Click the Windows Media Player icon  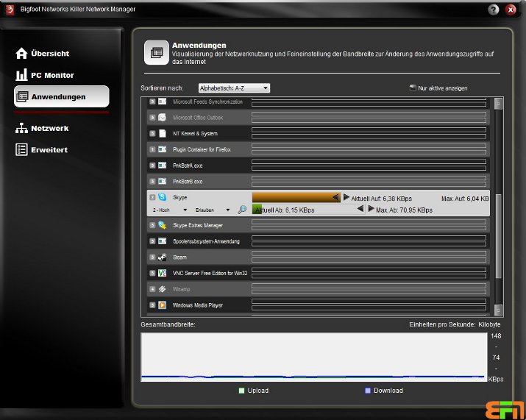coord(162,305)
